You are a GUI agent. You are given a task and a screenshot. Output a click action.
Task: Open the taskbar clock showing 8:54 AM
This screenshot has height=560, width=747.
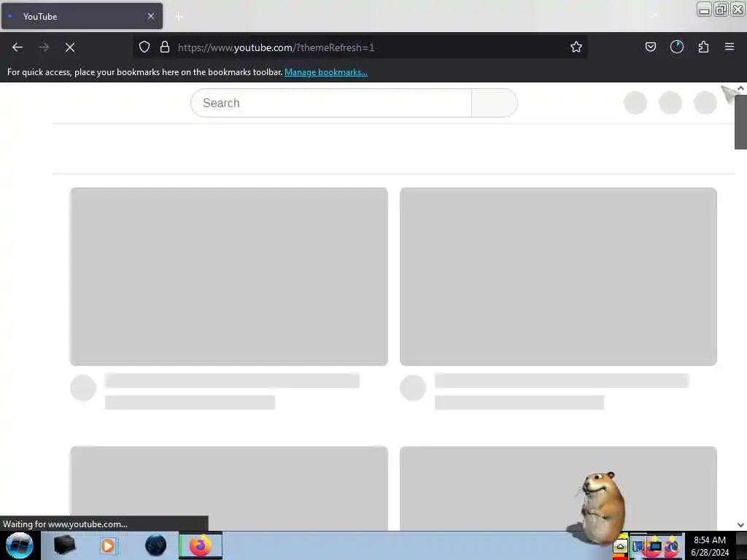pyautogui.click(x=709, y=546)
